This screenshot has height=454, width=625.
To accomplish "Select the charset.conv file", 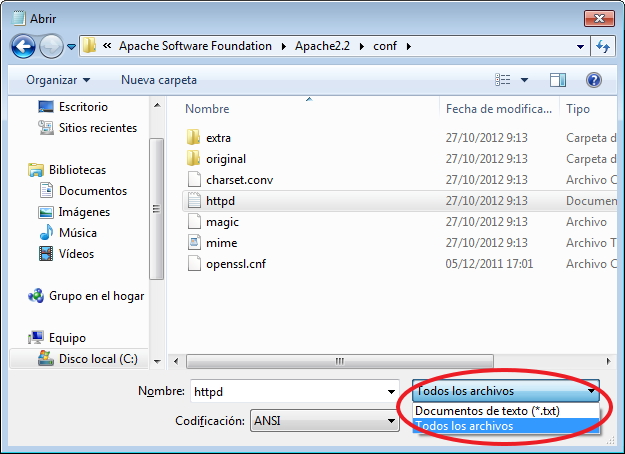I will pyautogui.click(x=239, y=180).
